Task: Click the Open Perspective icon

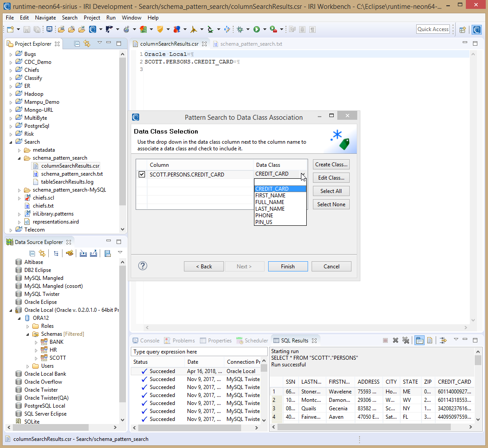Action: tap(462, 30)
